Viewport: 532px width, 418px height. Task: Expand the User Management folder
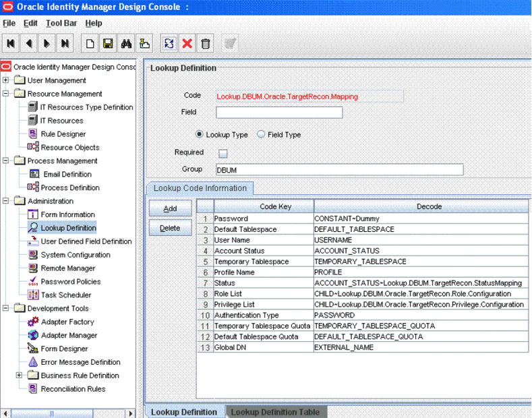(x=6, y=80)
